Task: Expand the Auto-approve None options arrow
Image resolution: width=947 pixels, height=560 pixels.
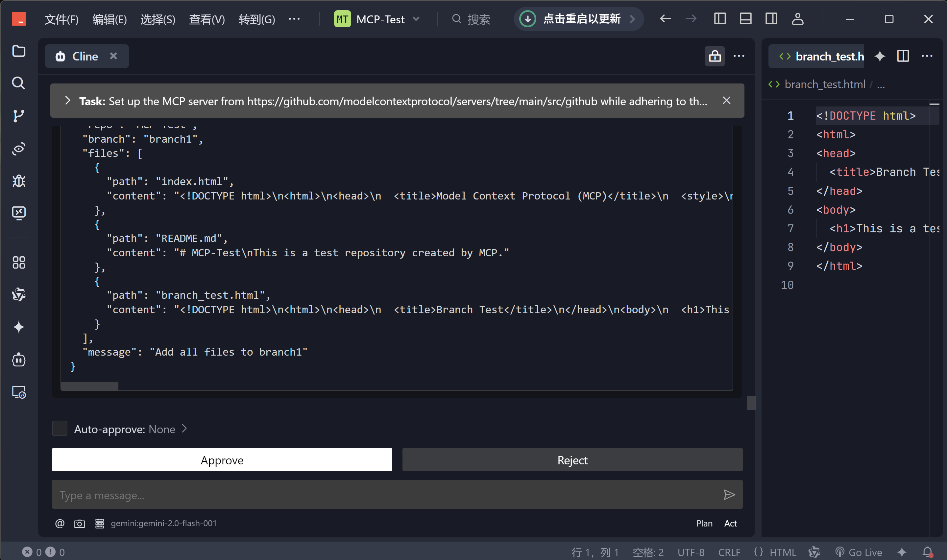Action: 184,429
